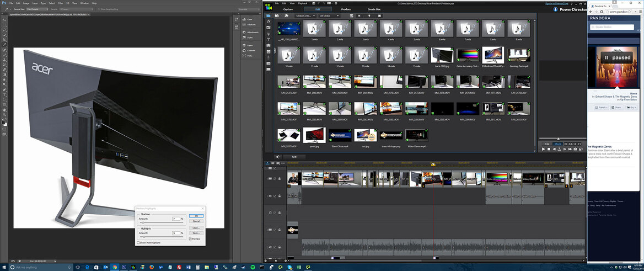This screenshot has width=644, height=271.
Task: Take a snapshot of the preview
Action: pyautogui.click(x=576, y=149)
